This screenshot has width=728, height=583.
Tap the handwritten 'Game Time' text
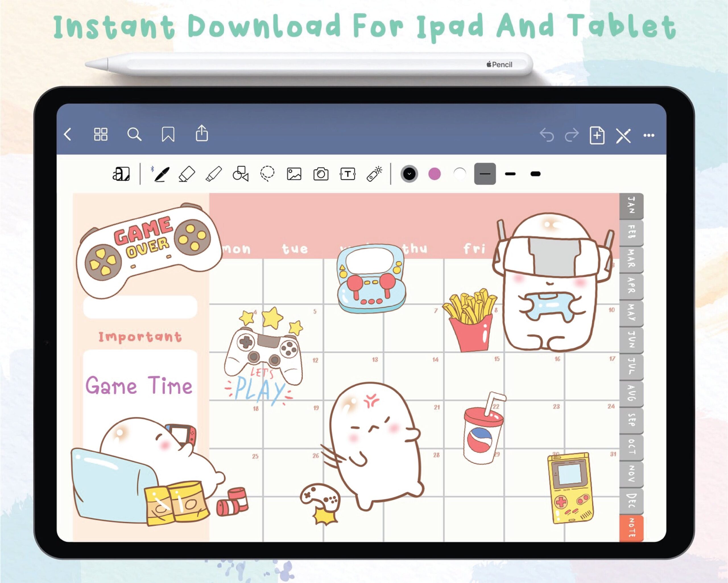pyautogui.click(x=139, y=385)
